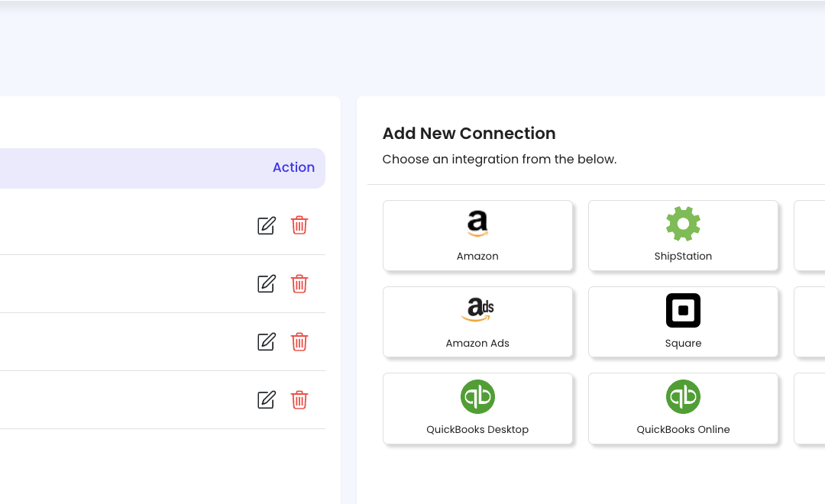Select the Amazon Ads label text
Screen dimensions: 825x504
coord(477,343)
